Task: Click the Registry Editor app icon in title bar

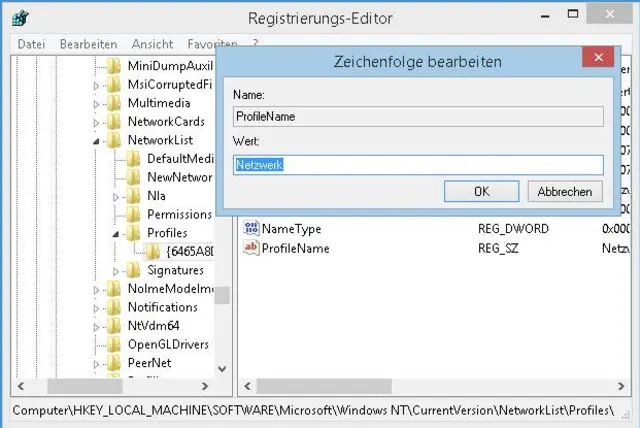Action: coord(20,18)
